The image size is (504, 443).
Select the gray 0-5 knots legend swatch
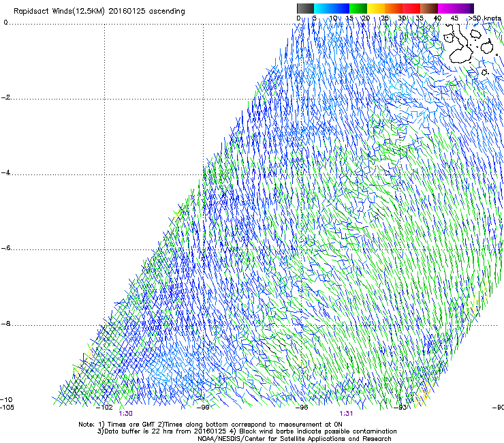tap(305, 8)
